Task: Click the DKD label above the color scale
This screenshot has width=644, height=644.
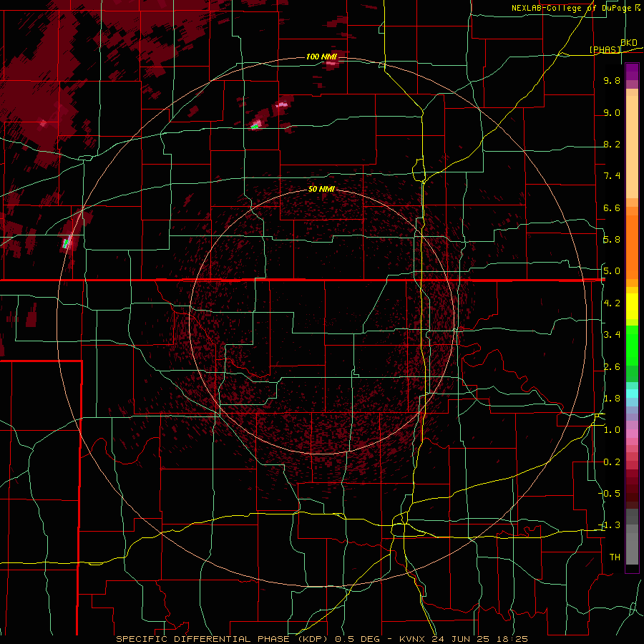Action: point(629,43)
